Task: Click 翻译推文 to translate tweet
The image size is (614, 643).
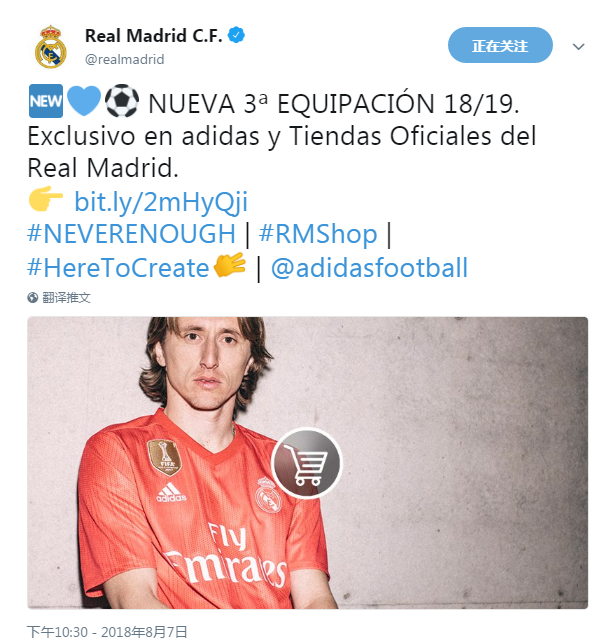Action: (66, 298)
